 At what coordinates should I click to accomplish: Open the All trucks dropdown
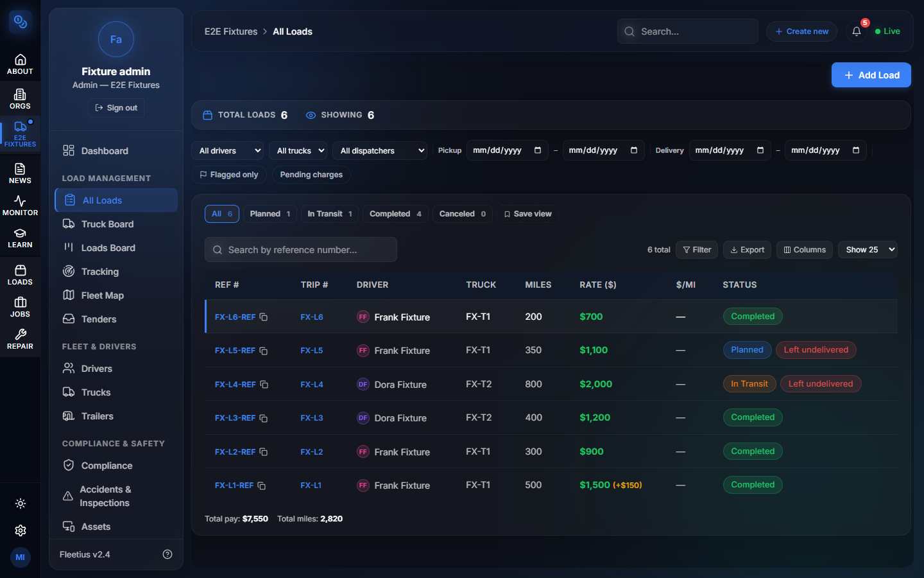coord(298,151)
